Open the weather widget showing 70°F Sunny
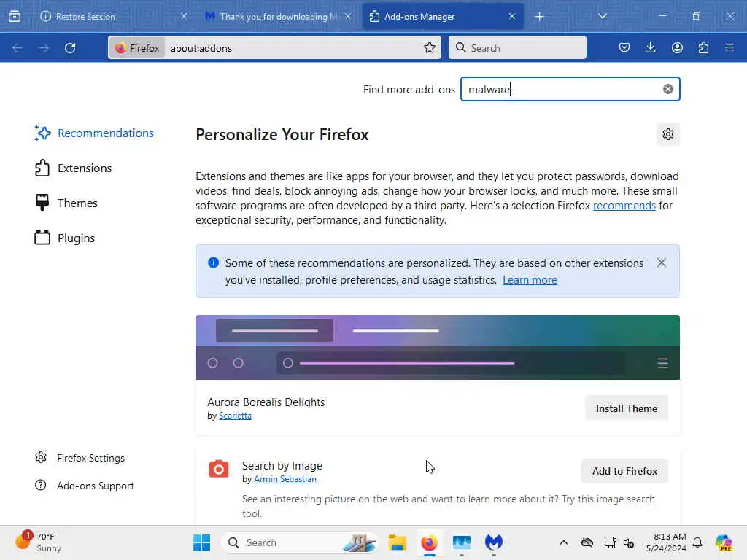747x560 pixels. (39, 542)
